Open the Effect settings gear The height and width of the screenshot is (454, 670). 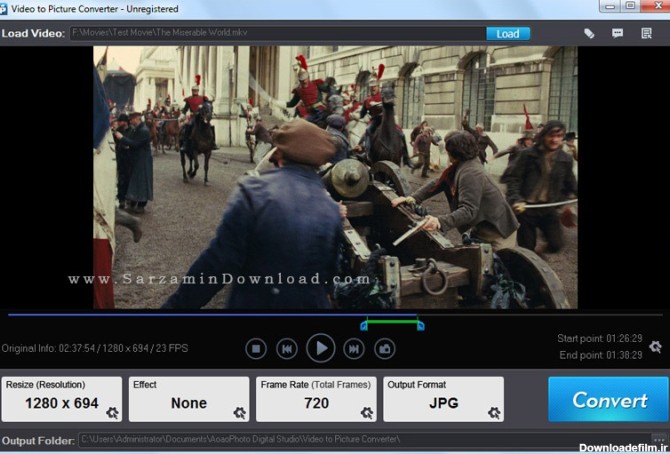pos(240,412)
